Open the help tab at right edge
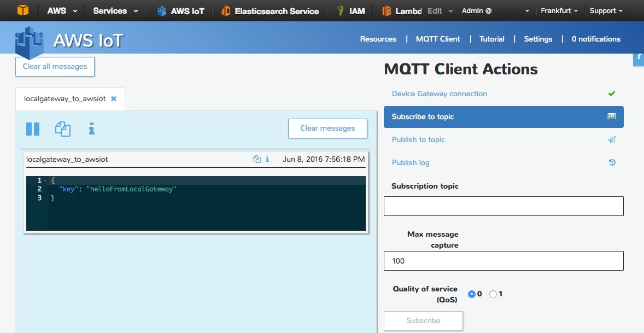 [x=639, y=59]
